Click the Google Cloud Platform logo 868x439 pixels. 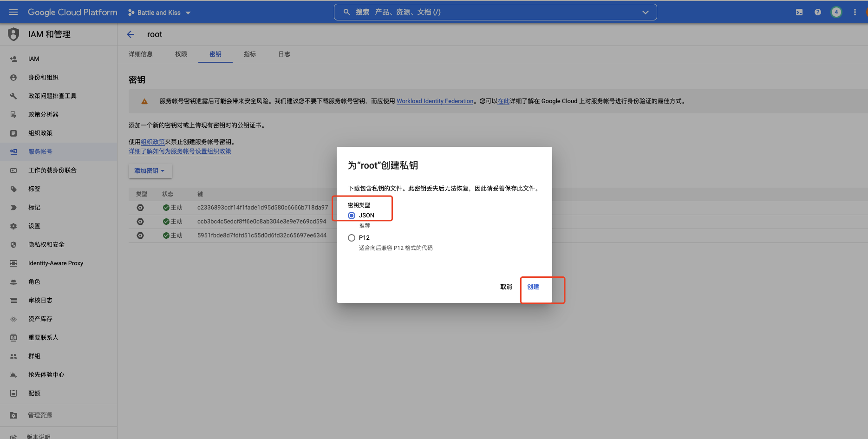[72, 12]
